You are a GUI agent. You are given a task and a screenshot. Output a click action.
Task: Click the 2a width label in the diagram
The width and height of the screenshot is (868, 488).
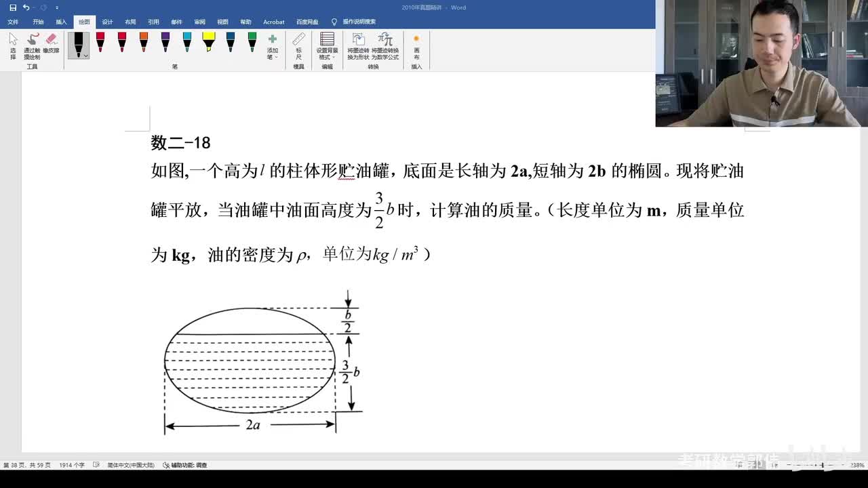point(252,425)
